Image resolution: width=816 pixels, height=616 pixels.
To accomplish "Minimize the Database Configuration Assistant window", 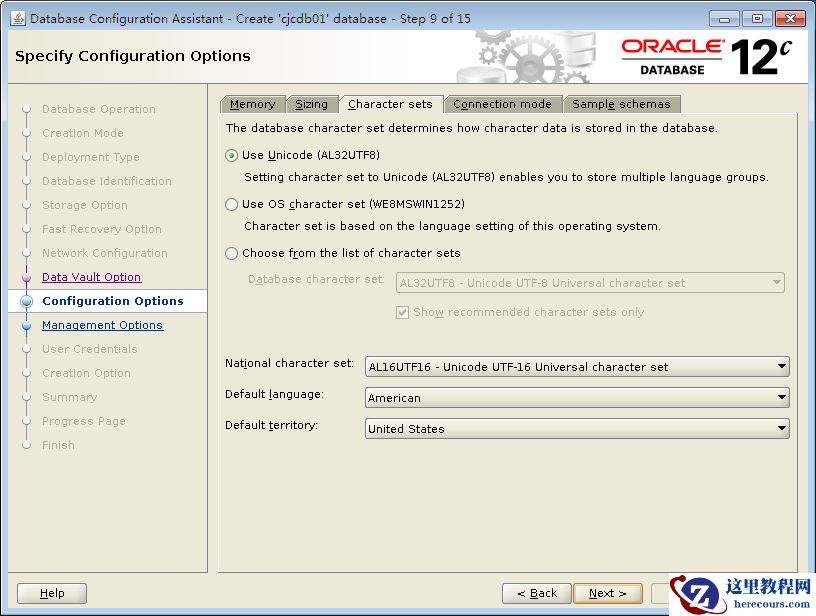I will (x=724, y=19).
